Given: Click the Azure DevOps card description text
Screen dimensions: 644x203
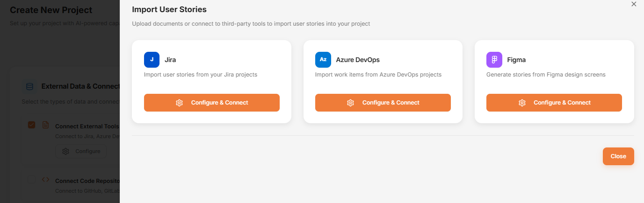Looking at the screenshot, I should click(x=378, y=75).
